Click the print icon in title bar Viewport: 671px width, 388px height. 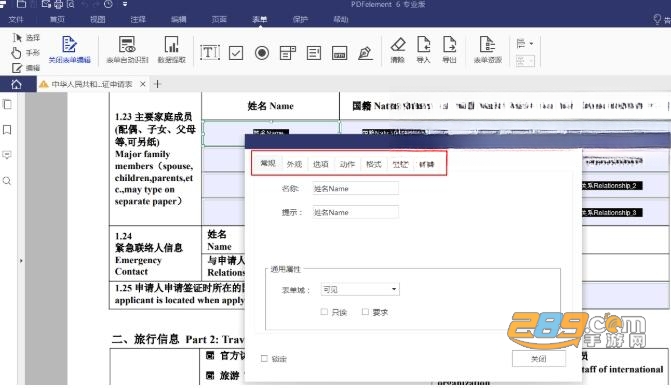pyautogui.click(x=59, y=5)
